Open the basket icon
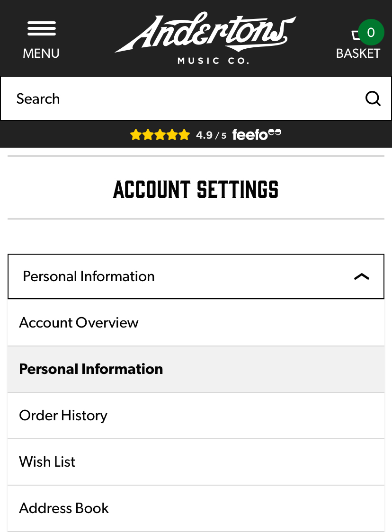The width and height of the screenshot is (392, 532). [x=356, y=35]
